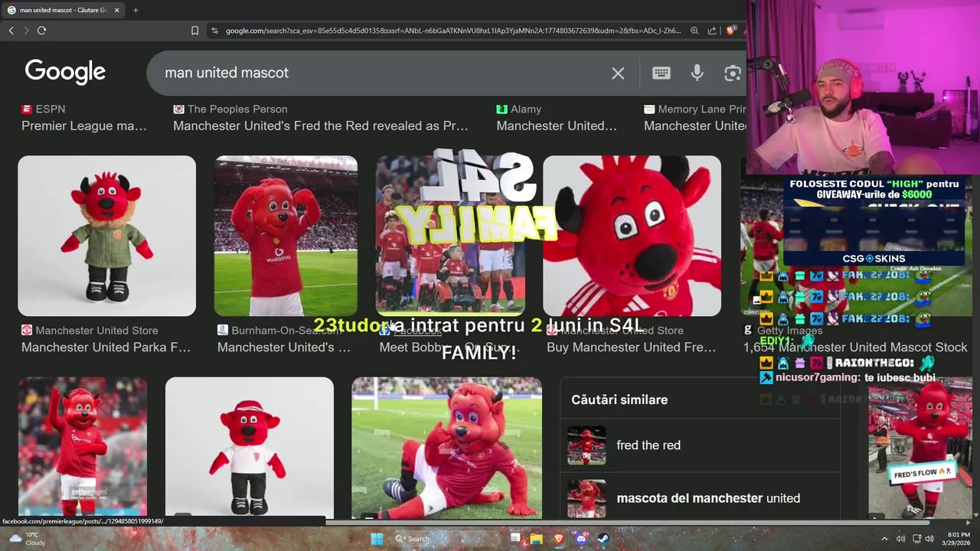Image resolution: width=980 pixels, height=551 pixels.
Task: Click the 'Căutări similare' heading
Action: [x=619, y=399]
